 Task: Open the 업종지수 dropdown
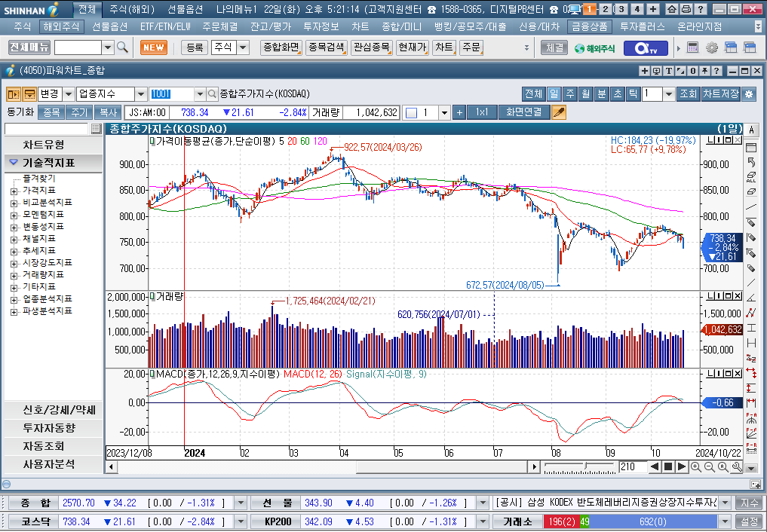pos(141,93)
